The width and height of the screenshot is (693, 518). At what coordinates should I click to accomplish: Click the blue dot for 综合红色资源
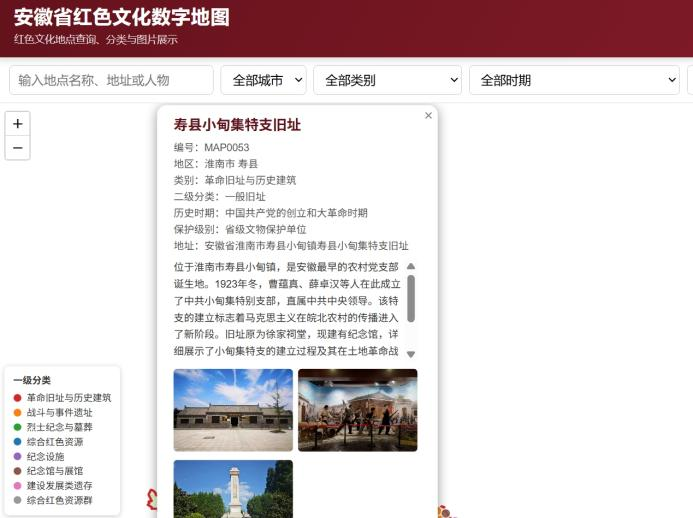18,442
